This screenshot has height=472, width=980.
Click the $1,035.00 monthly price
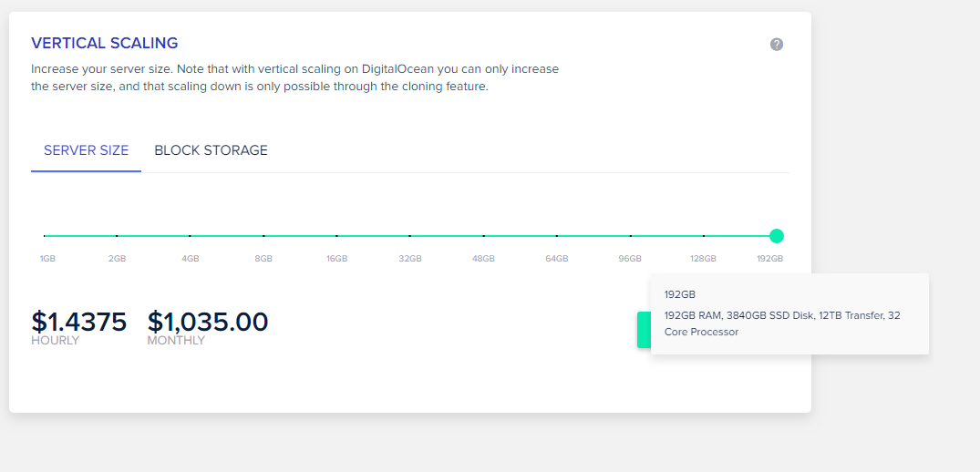[x=208, y=322]
